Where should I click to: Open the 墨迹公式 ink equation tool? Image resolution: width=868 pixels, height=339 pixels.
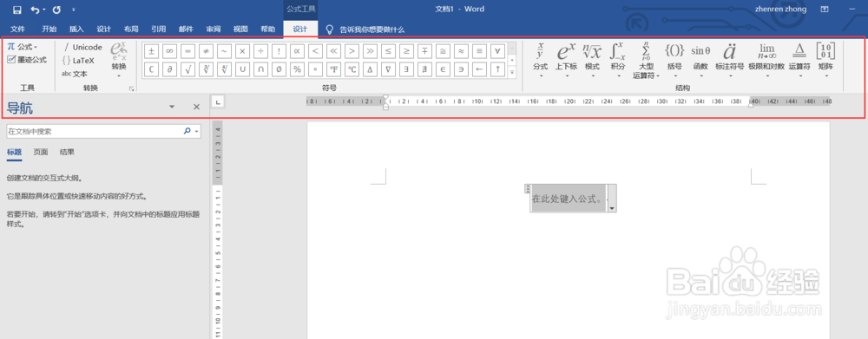[x=27, y=60]
